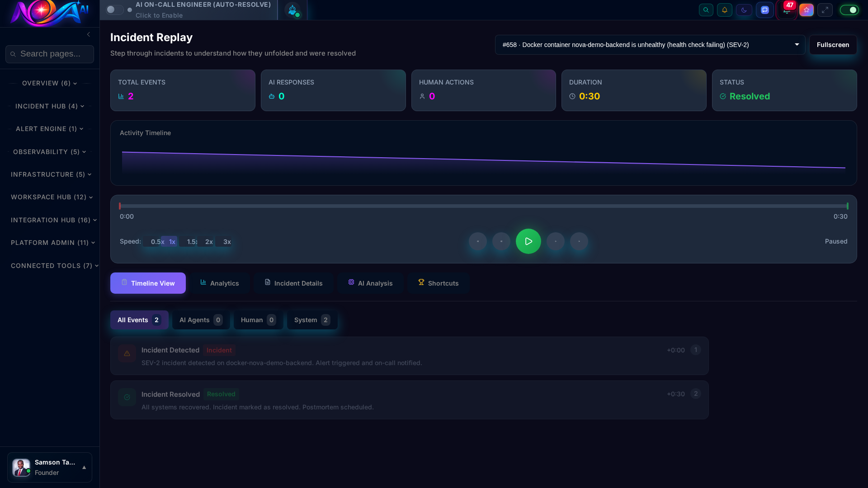Click the Fullscreen button
Image resolution: width=868 pixels, height=488 pixels.
(833, 45)
